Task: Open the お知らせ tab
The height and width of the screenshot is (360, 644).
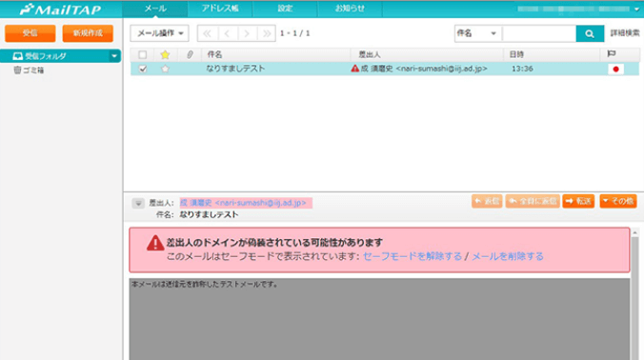Action: [x=350, y=9]
